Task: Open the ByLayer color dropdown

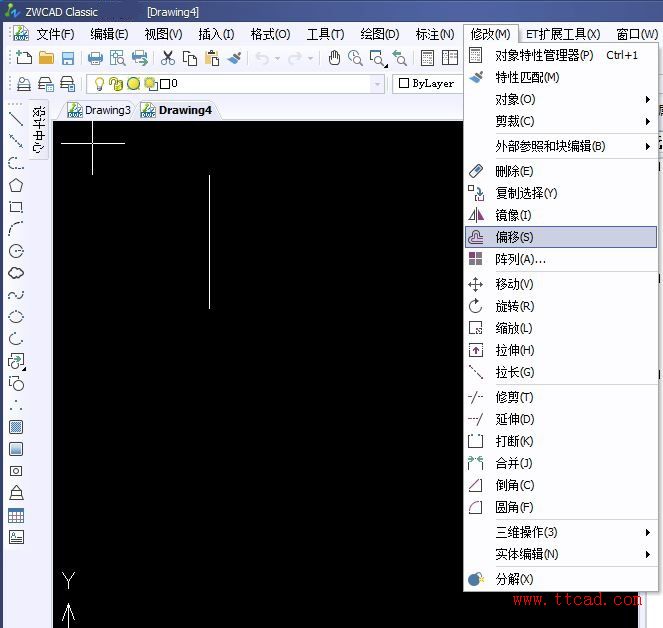Action: [x=427, y=83]
